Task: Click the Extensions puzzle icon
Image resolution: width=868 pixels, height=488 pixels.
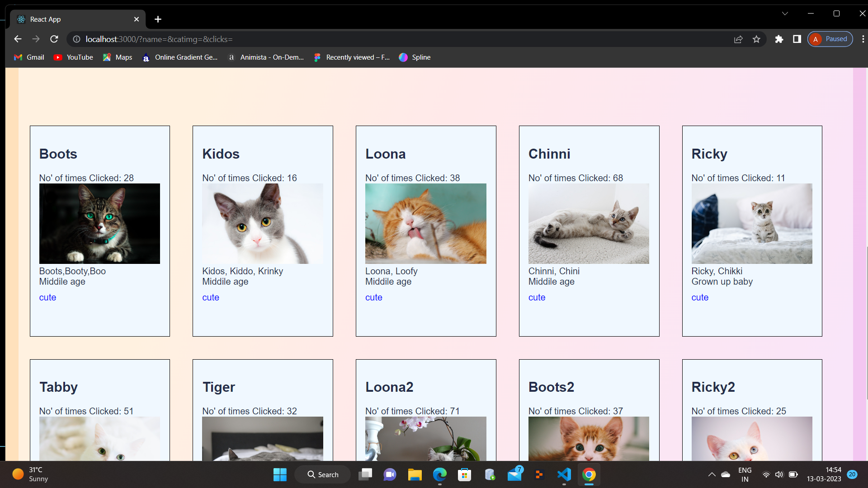Action: pyautogui.click(x=779, y=39)
